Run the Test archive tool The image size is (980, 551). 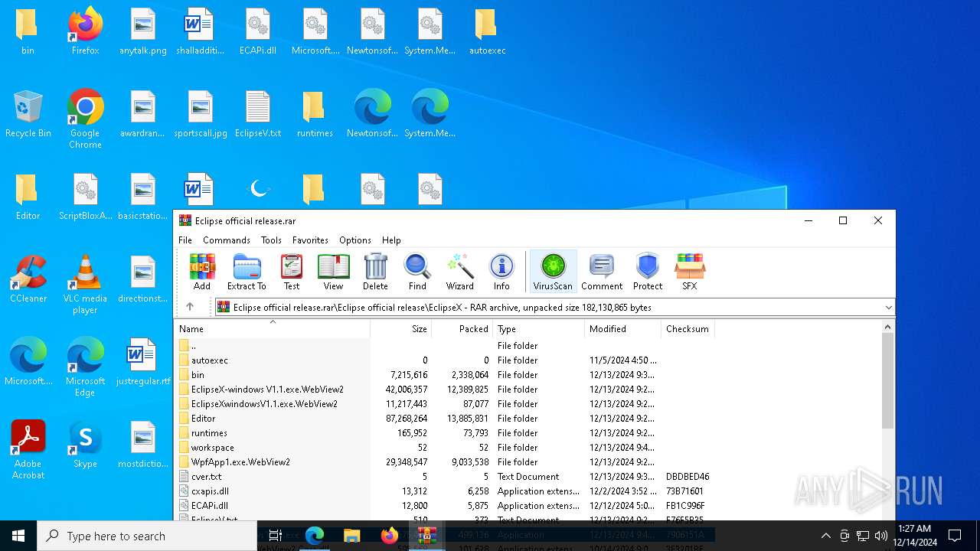292,272
